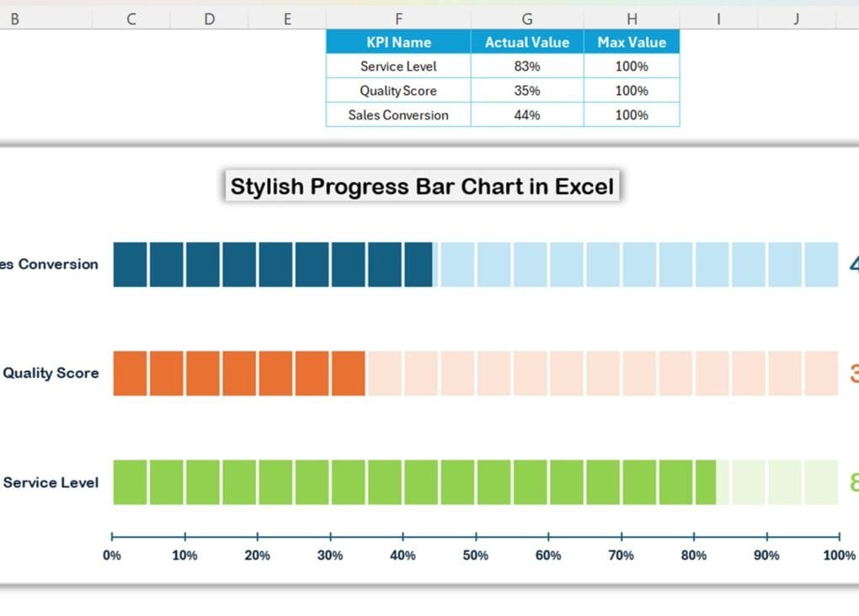
Task: Select the cell showing 44% for Sales Conversion
Action: [x=527, y=114]
